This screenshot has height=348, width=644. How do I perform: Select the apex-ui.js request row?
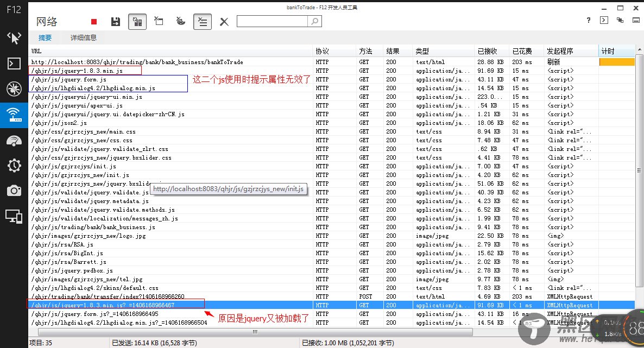click(x=331, y=105)
